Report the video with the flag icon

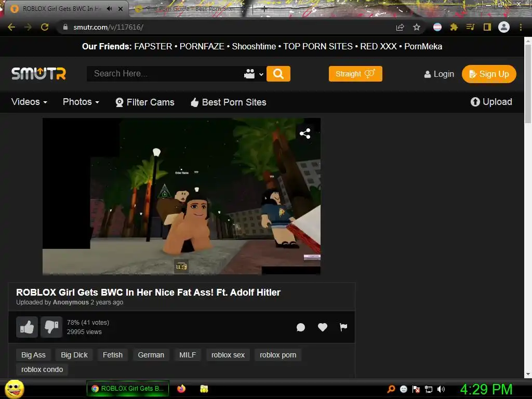pyautogui.click(x=343, y=327)
